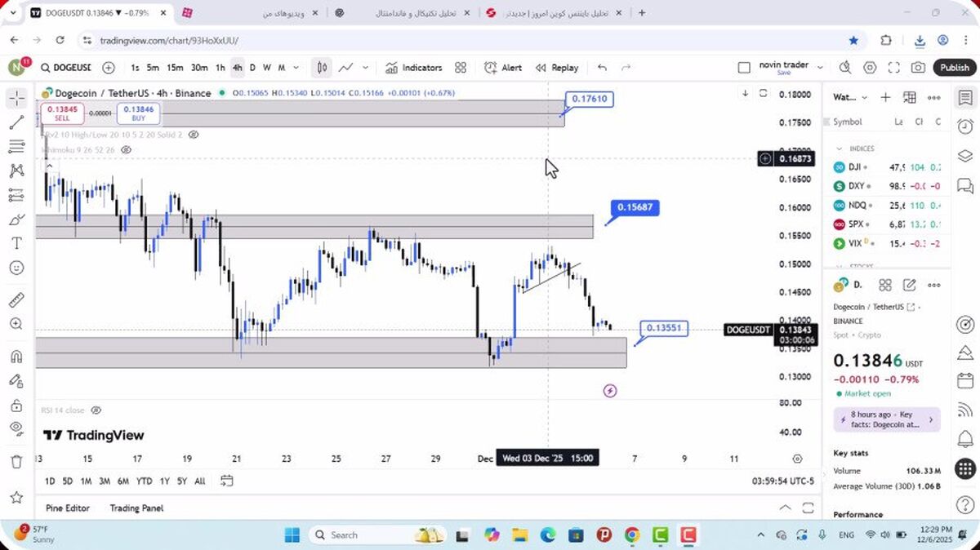Image resolution: width=980 pixels, height=550 pixels.
Task: Take a chart snapshot with camera icon
Action: click(919, 68)
